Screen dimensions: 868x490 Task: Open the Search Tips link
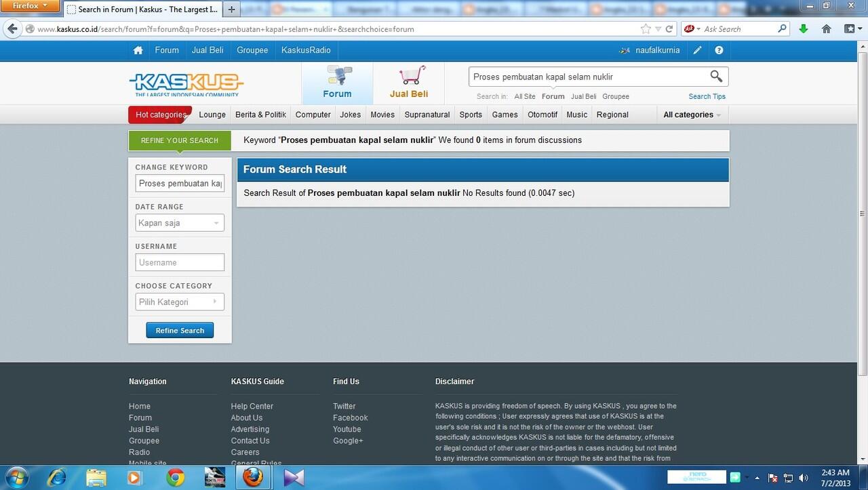tap(707, 96)
